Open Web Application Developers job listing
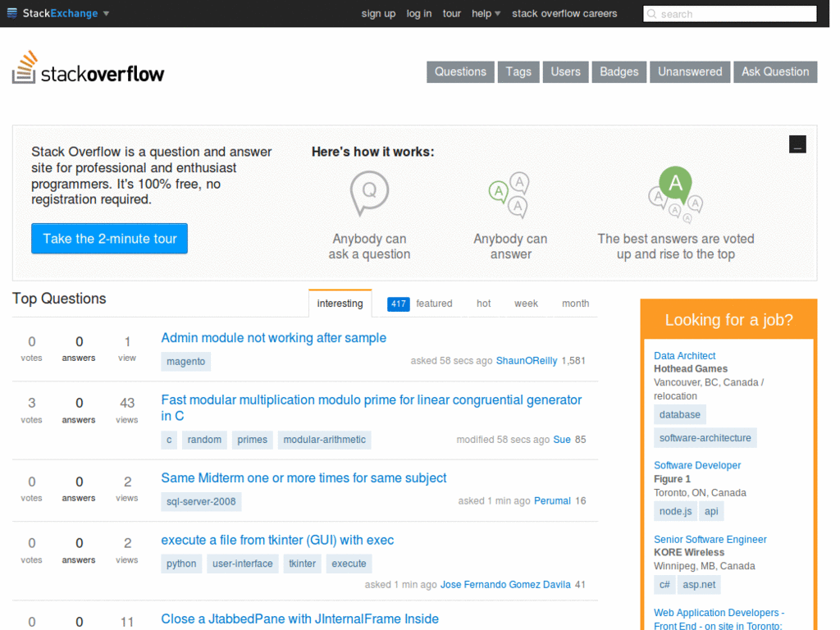Screen dimensions: 840x630 pos(719,619)
